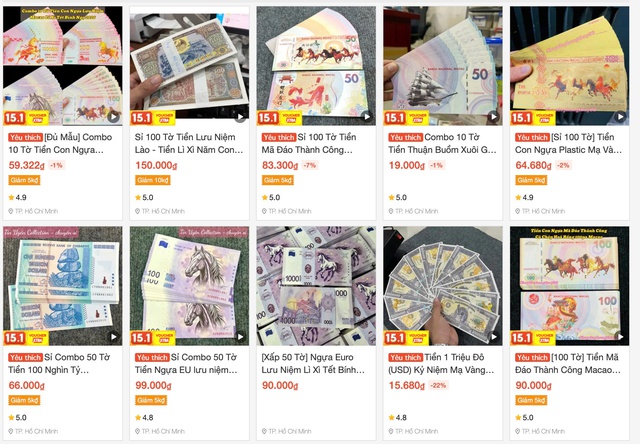Open the Zimbabwe 100 Nghìn Tỷ banknote thumbnail
The image size is (640, 444).
tap(63, 286)
